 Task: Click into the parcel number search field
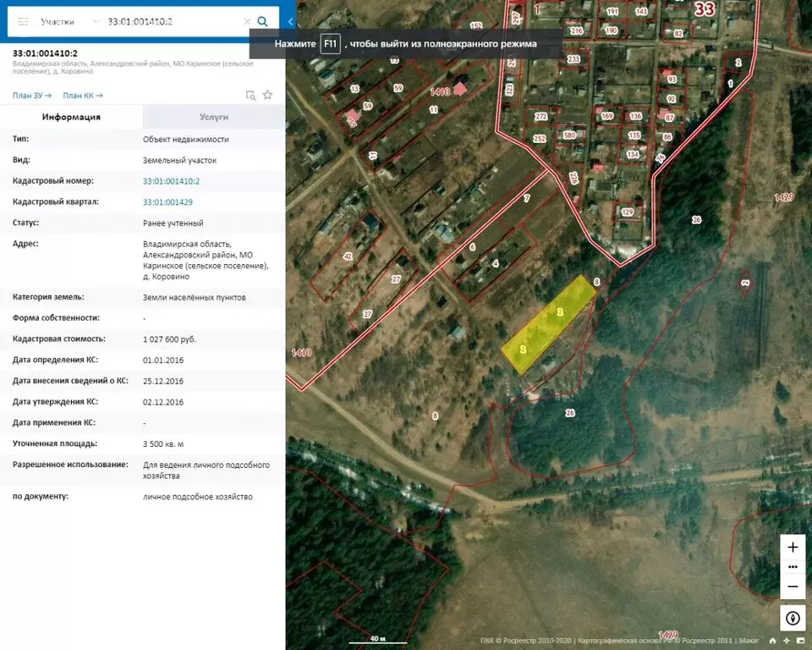tap(173, 22)
